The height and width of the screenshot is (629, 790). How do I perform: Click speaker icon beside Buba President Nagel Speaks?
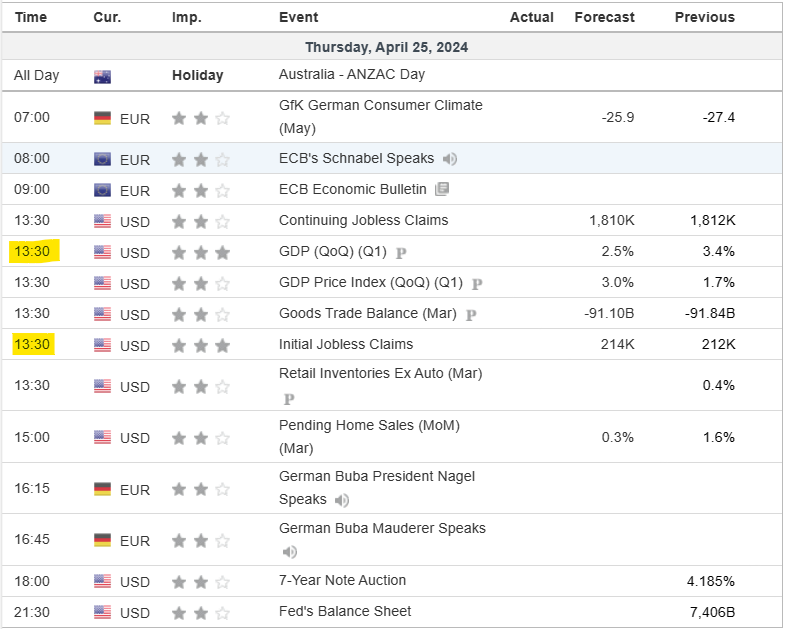click(342, 500)
